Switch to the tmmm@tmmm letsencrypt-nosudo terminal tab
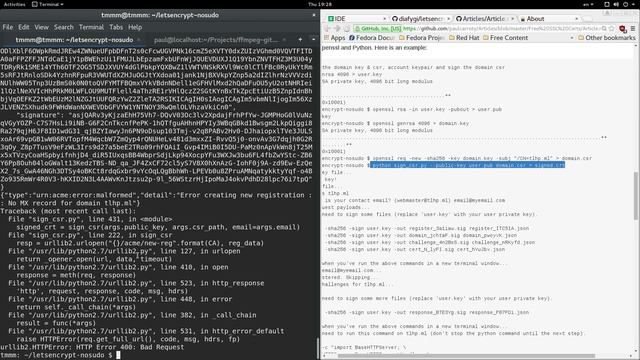 [x=74, y=40]
